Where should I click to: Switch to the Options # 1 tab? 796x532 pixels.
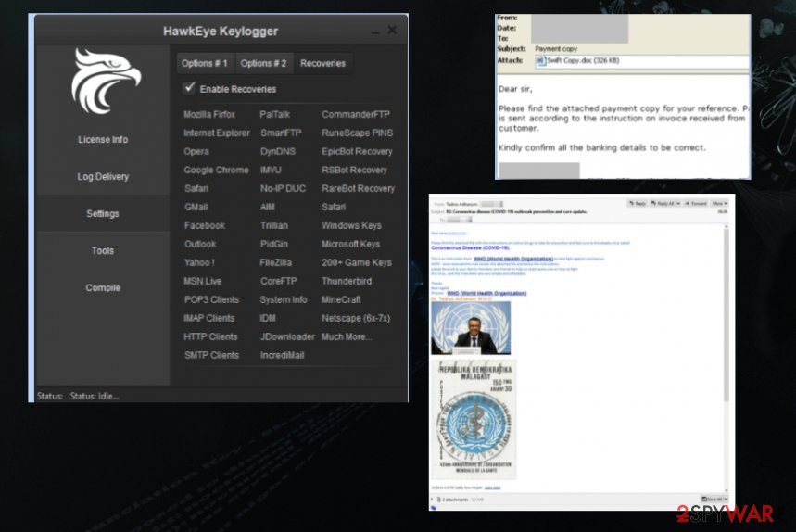(204, 63)
